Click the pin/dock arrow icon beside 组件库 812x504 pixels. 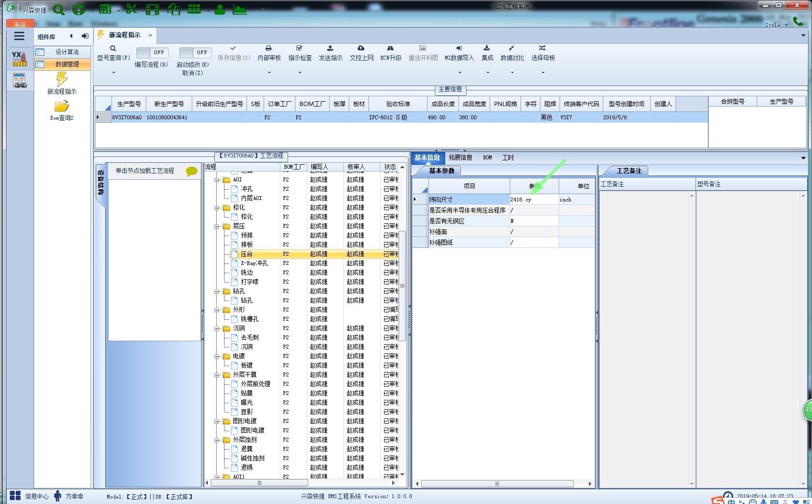pyautogui.click(x=85, y=36)
